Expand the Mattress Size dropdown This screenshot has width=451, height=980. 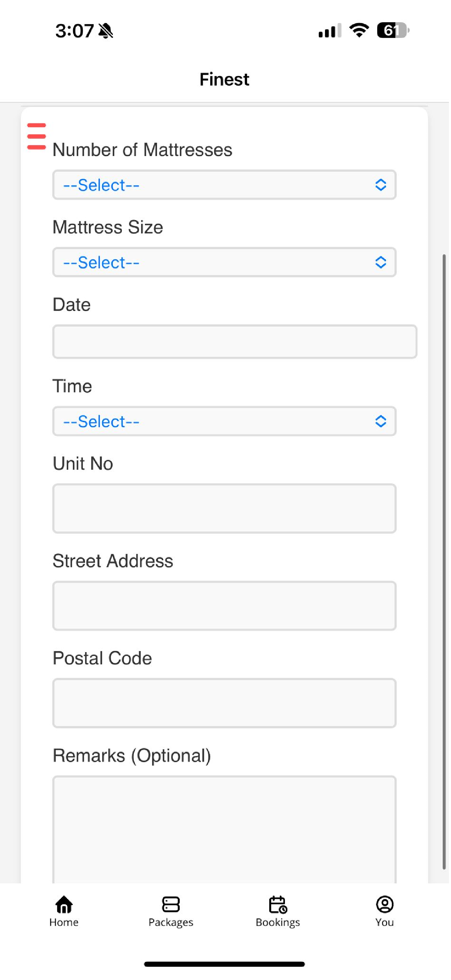pos(225,263)
